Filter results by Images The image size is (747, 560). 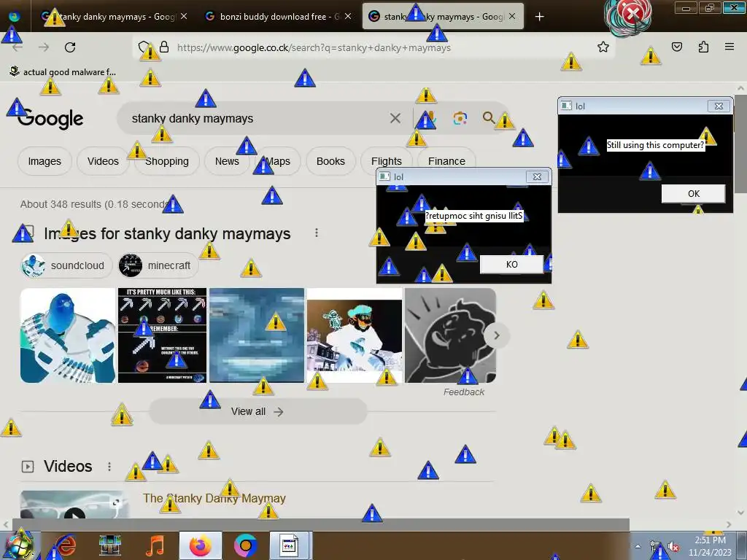click(x=44, y=161)
